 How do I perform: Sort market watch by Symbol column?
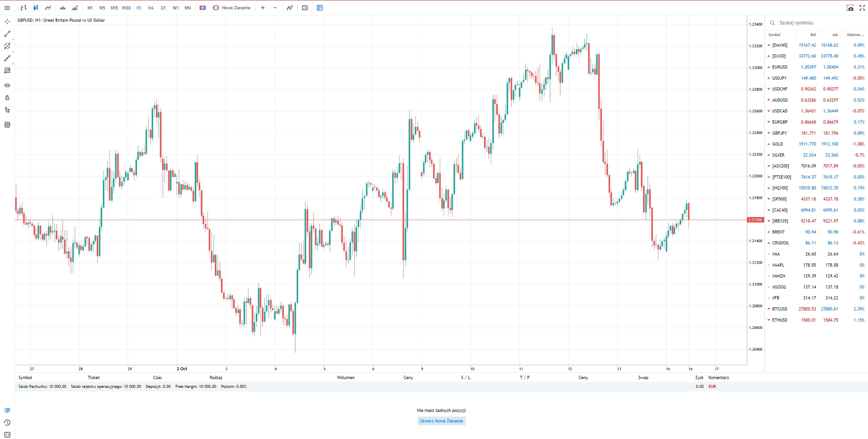tap(774, 35)
